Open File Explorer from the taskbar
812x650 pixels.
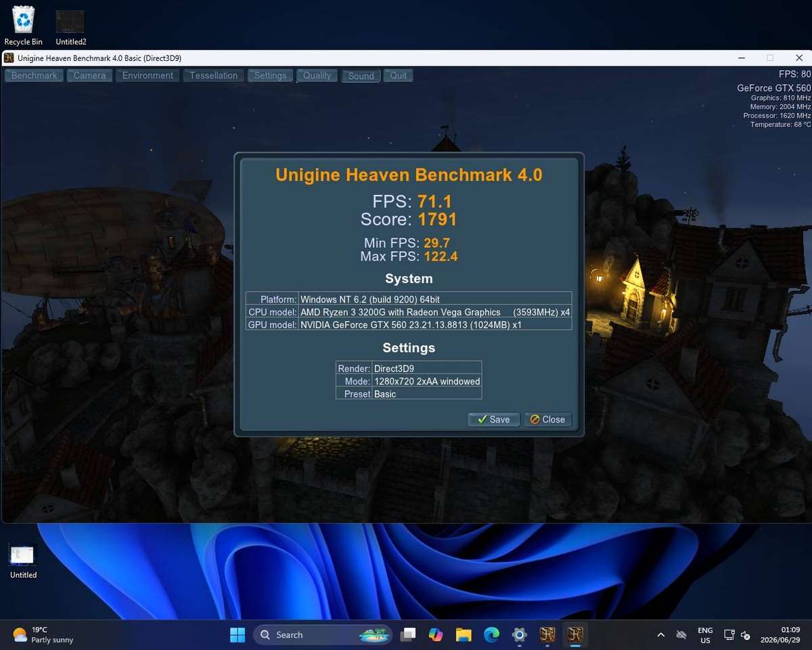click(x=464, y=635)
